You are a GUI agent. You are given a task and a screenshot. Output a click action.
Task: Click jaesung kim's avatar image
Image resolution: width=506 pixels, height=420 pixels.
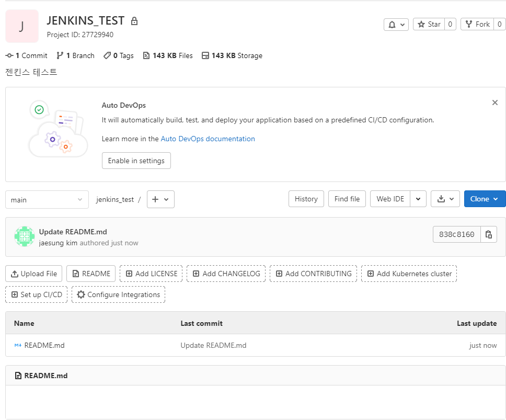25,236
